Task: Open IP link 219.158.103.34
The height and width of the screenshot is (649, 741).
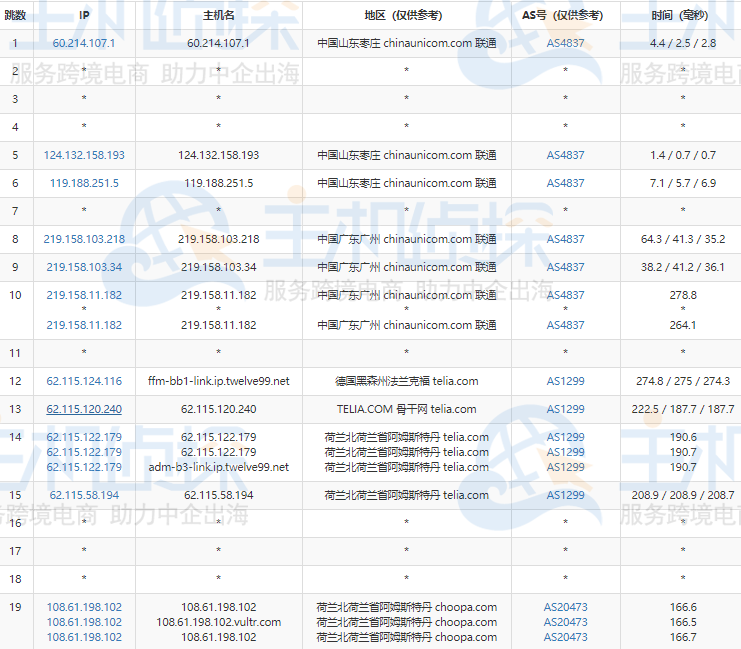Action: pyautogui.click(x=84, y=267)
